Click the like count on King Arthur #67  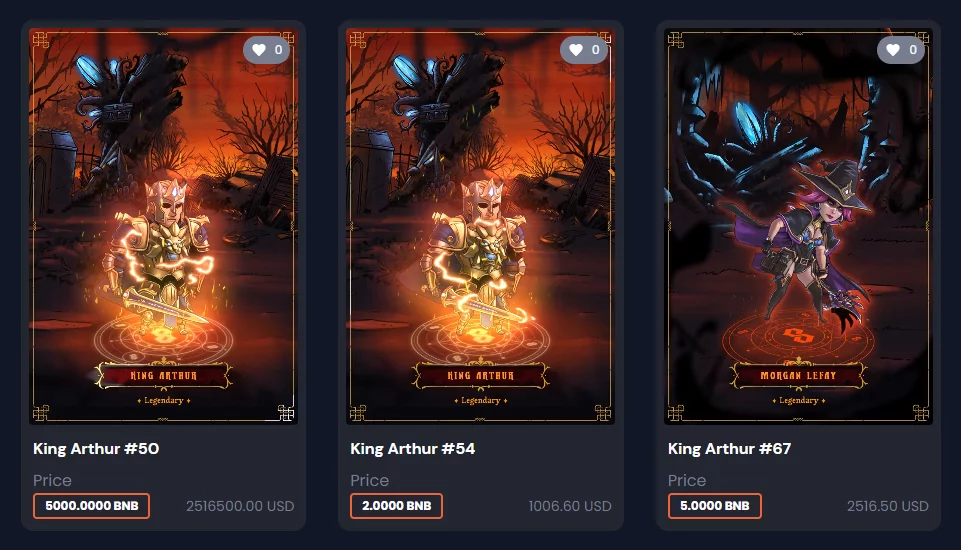(913, 50)
